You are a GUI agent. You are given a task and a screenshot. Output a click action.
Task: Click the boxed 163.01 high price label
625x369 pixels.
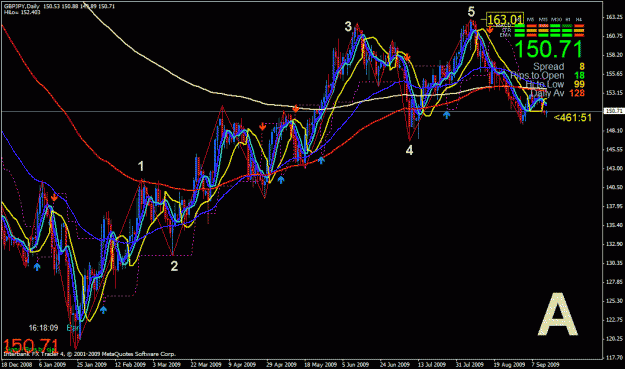(x=505, y=19)
